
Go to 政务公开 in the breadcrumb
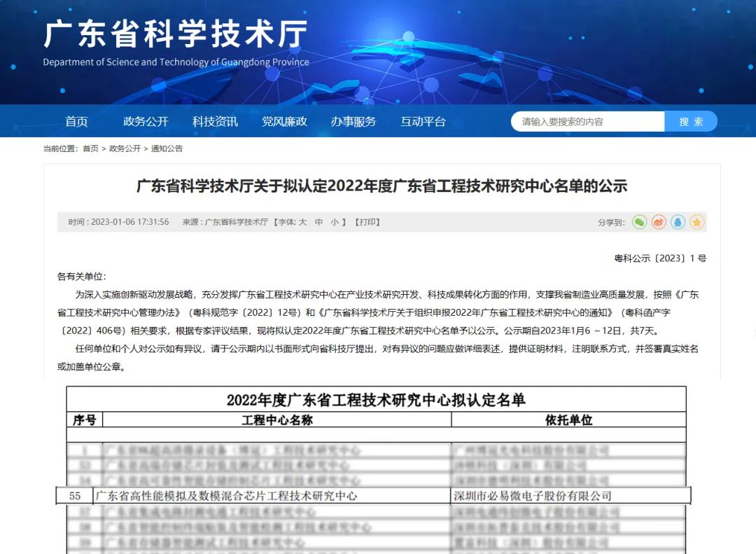click(x=125, y=148)
